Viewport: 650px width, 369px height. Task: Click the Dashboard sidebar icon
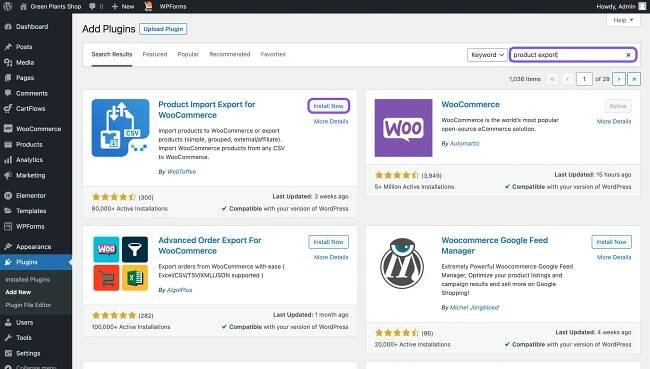pyautogui.click(x=8, y=27)
